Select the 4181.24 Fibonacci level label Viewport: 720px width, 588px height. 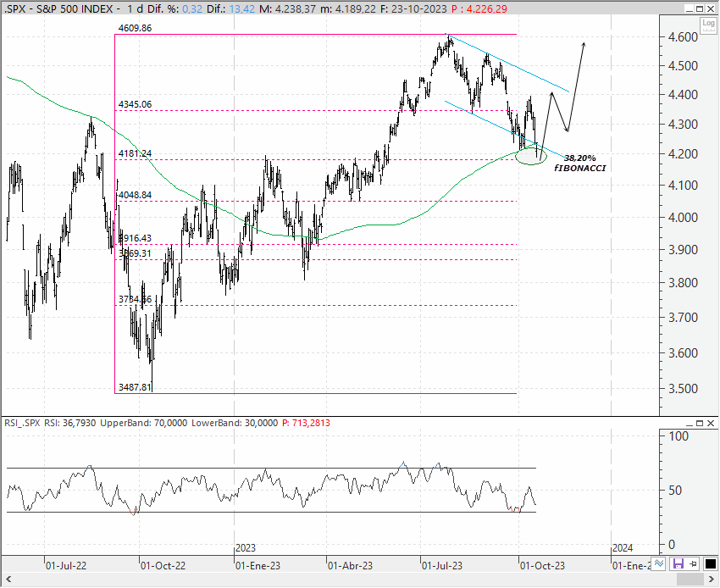[x=135, y=153]
